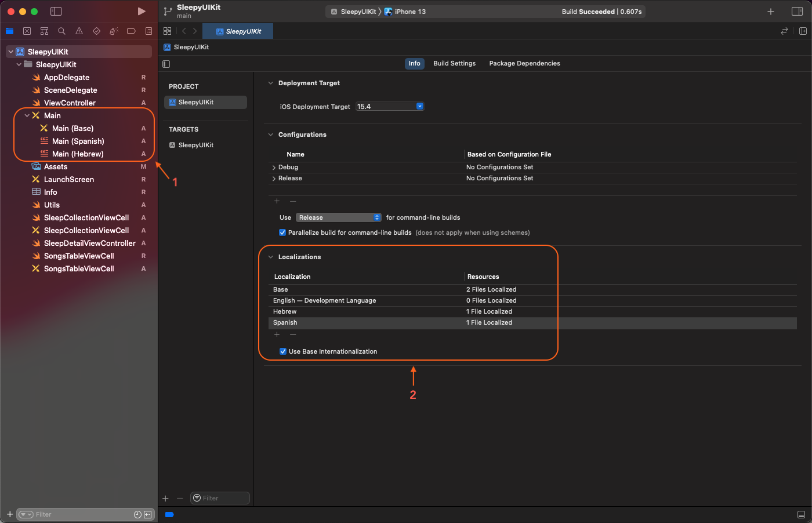The image size is (812, 523).
Task: Select the Test navigator checkmark diamond icon
Action: 96,31
